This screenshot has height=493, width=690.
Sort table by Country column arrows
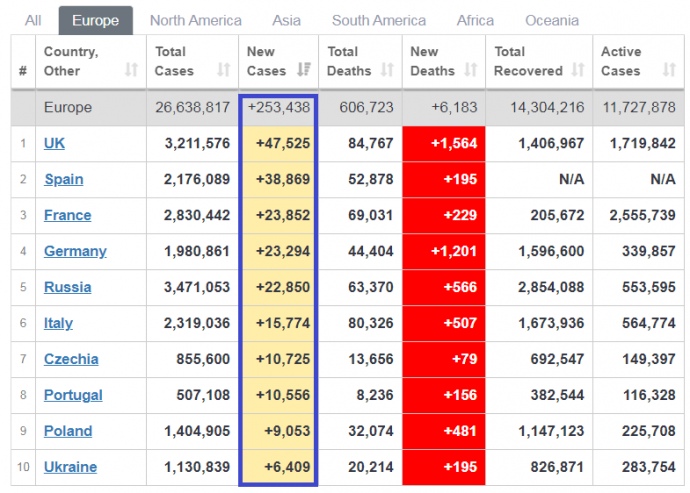pyautogui.click(x=131, y=70)
